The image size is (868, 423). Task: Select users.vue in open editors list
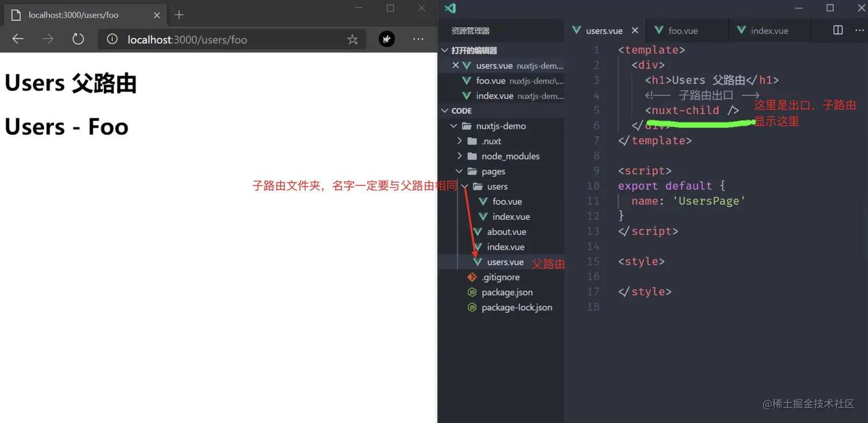502,65
